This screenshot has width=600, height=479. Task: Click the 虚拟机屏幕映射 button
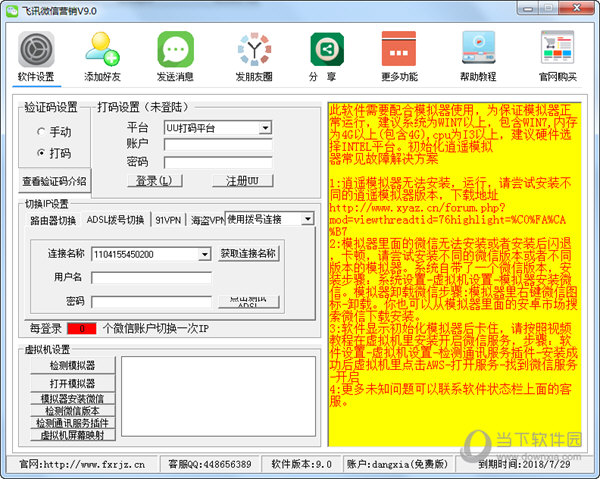(x=72, y=435)
